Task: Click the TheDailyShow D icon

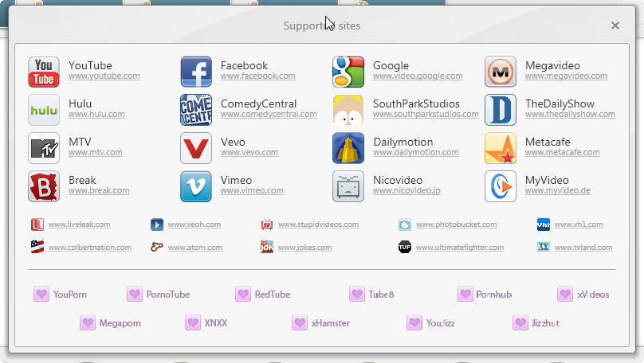Action: tap(501, 110)
